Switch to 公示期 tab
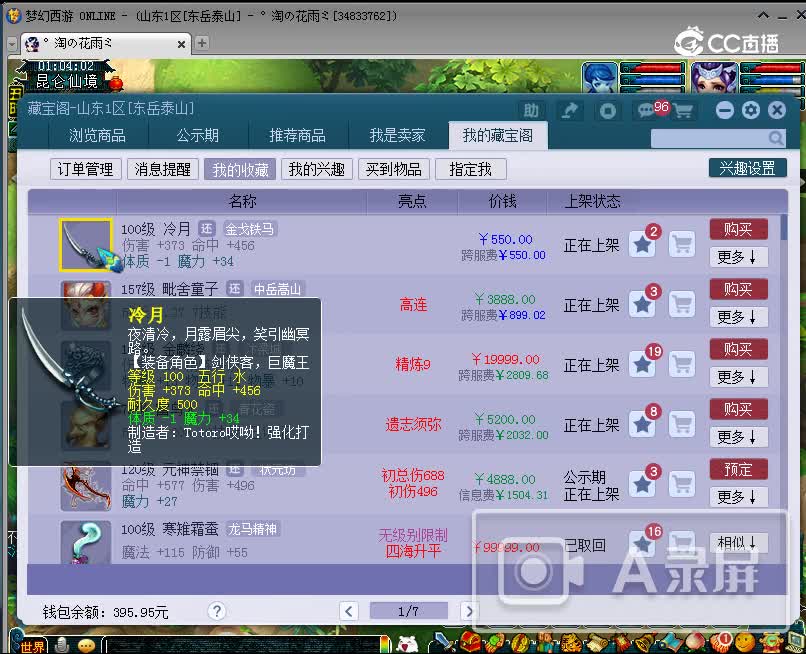This screenshot has height=654, width=806. pyautogui.click(x=198, y=135)
